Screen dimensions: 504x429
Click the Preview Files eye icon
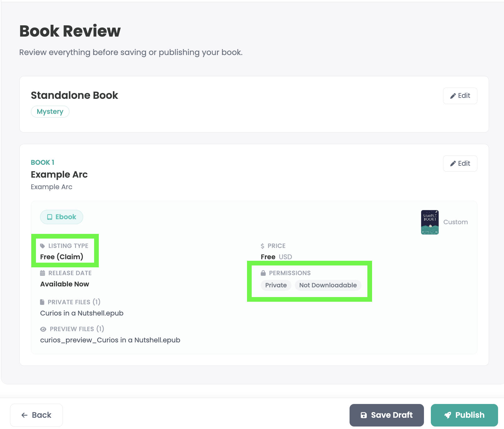43,329
